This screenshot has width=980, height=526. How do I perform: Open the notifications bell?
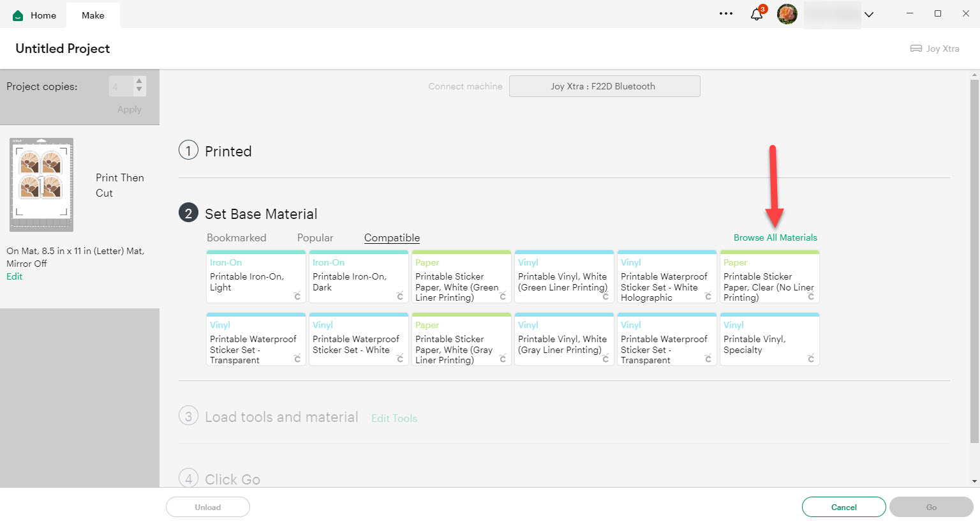(756, 14)
